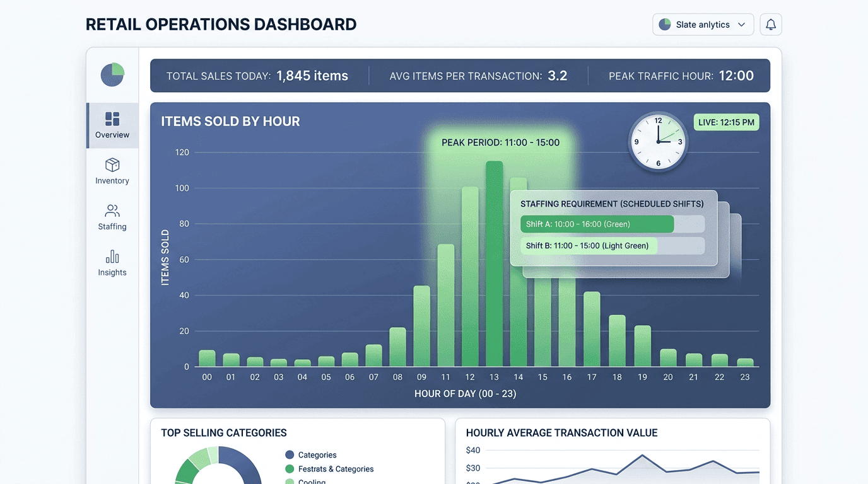Click the Festrats & Categories legend label
The width and height of the screenshot is (868, 484).
coord(336,469)
